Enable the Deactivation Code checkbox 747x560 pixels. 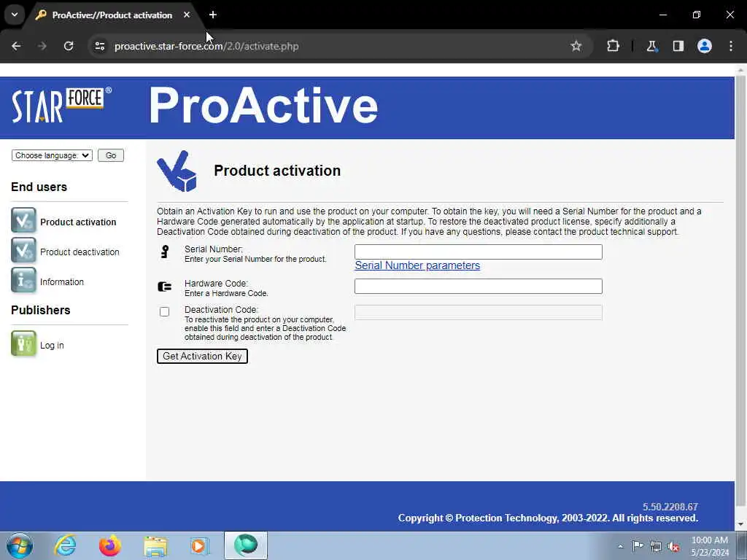coord(164,311)
